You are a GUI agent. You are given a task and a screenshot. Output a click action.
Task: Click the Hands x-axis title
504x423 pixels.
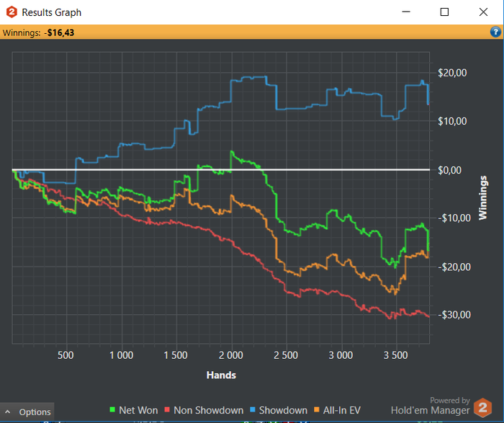click(221, 375)
